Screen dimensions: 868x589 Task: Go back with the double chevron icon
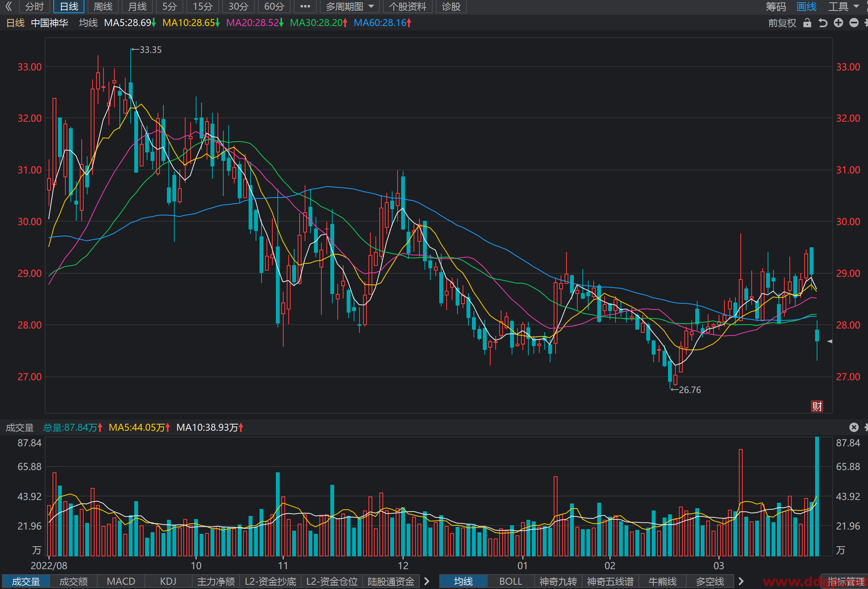pos(9,6)
